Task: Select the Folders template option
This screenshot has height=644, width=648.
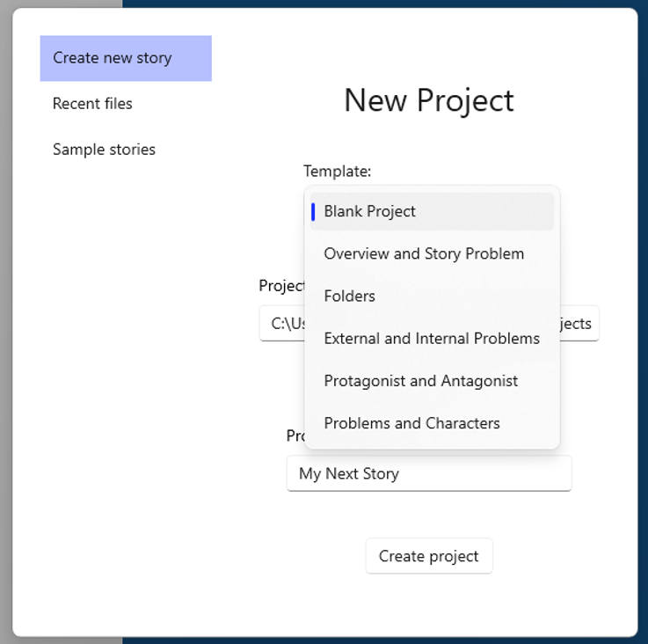Action: click(x=350, y=296)
